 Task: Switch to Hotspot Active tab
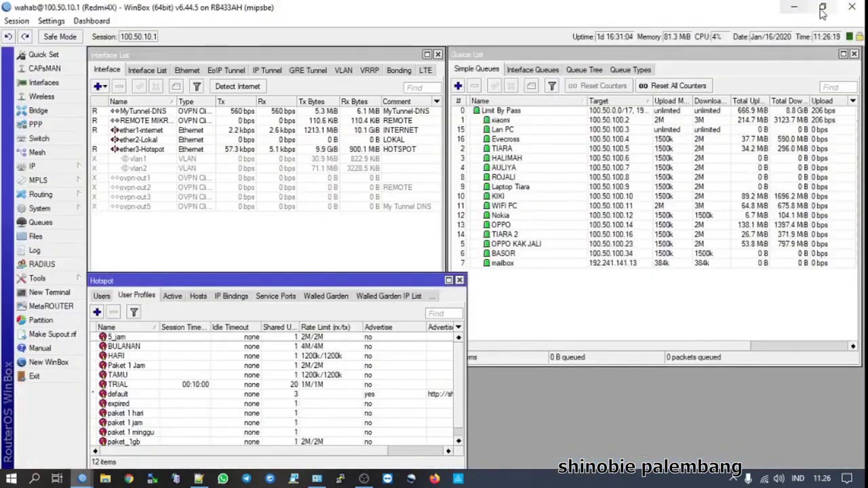coord(172,296)
